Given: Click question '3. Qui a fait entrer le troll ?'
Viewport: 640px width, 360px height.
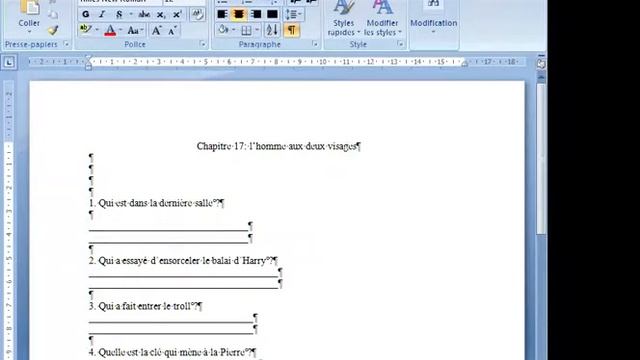Looking at the screenshot, I should click(x=143, y=306).
